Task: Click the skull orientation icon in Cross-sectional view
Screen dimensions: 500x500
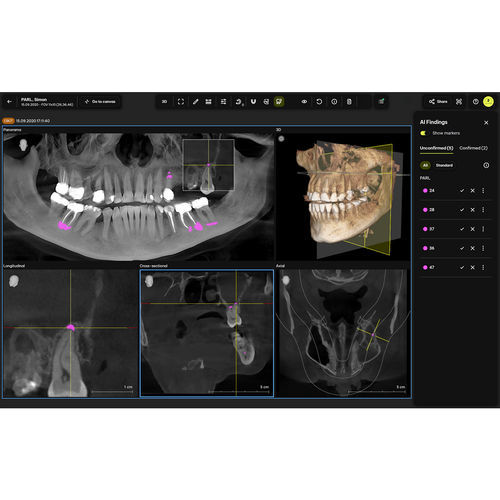Action: 149,281
